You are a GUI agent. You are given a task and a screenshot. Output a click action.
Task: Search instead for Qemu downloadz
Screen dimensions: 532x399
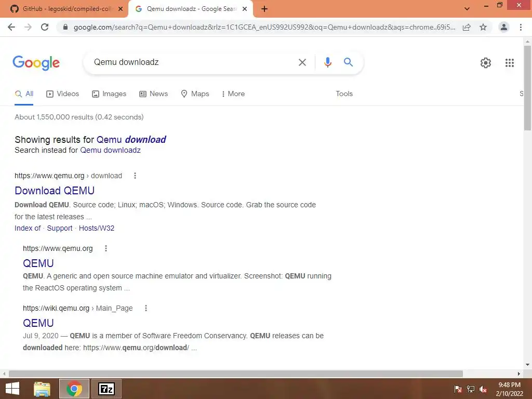110,150
